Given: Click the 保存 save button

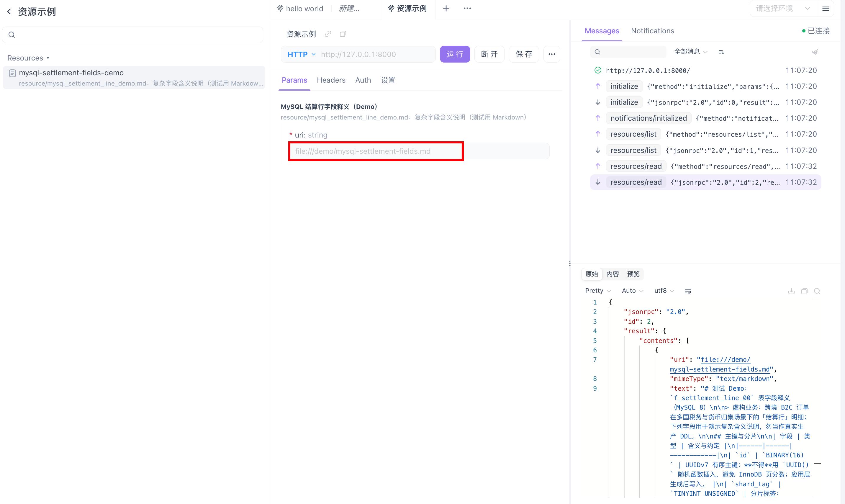Looking at the screenshot, I should (x=524, y=54).
